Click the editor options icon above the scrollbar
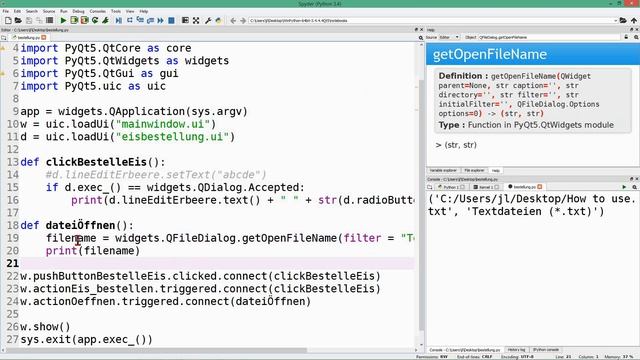The width and height of the screenshot is (640, 360). [x=421, y=38]
